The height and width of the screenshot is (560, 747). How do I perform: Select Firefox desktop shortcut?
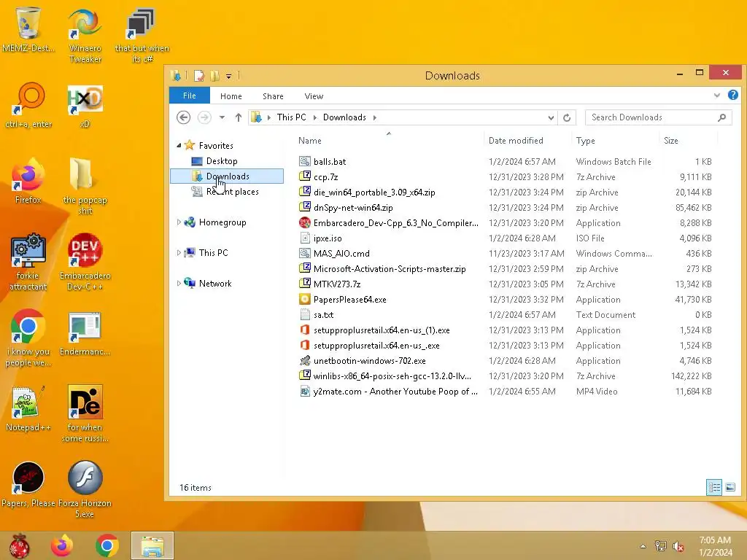point(28,181)
